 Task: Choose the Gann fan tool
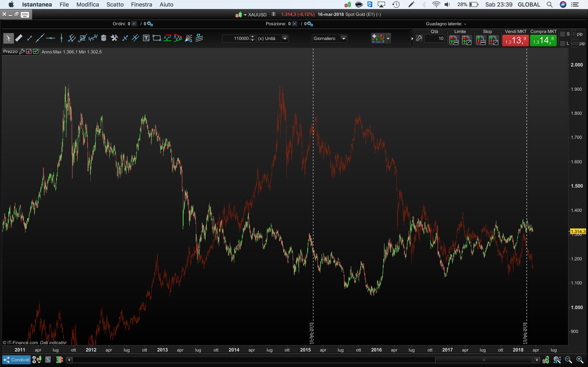189,38
